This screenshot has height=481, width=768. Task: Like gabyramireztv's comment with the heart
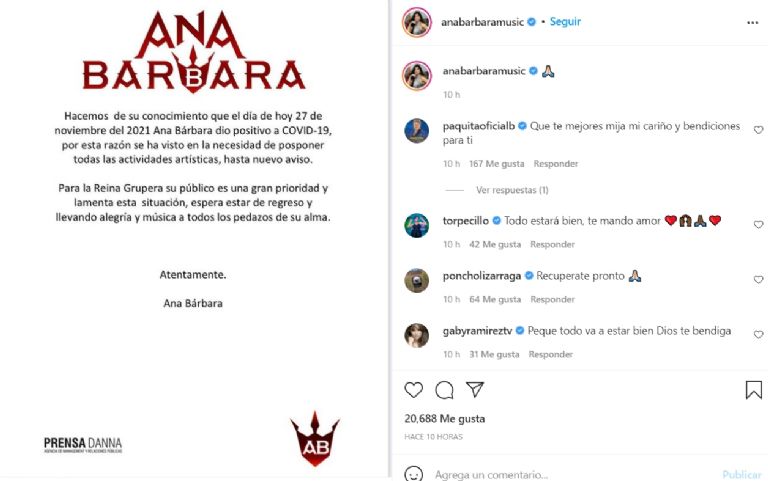tap(758, 334)
